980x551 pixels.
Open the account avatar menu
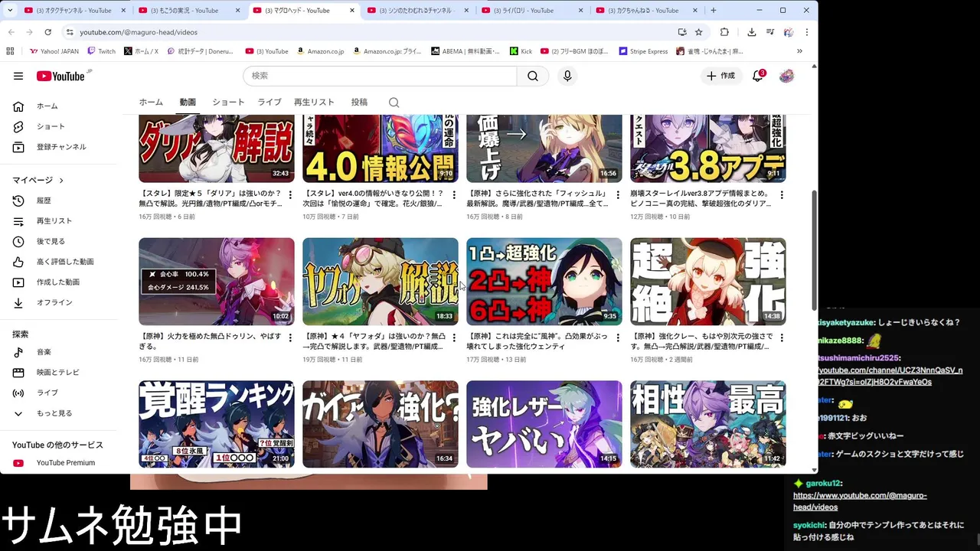[786, 76]
